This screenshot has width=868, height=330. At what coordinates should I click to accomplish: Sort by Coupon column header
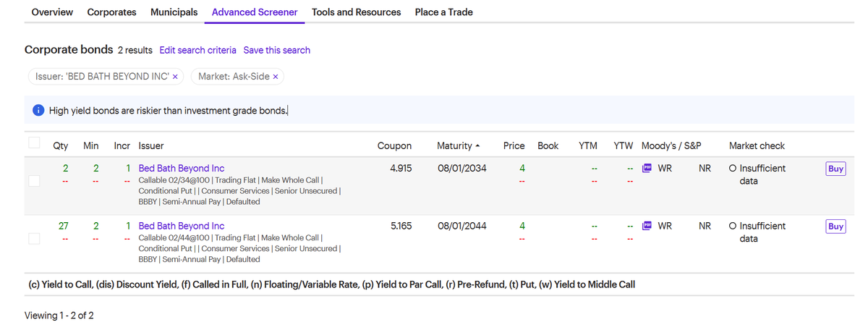(394, 145)
